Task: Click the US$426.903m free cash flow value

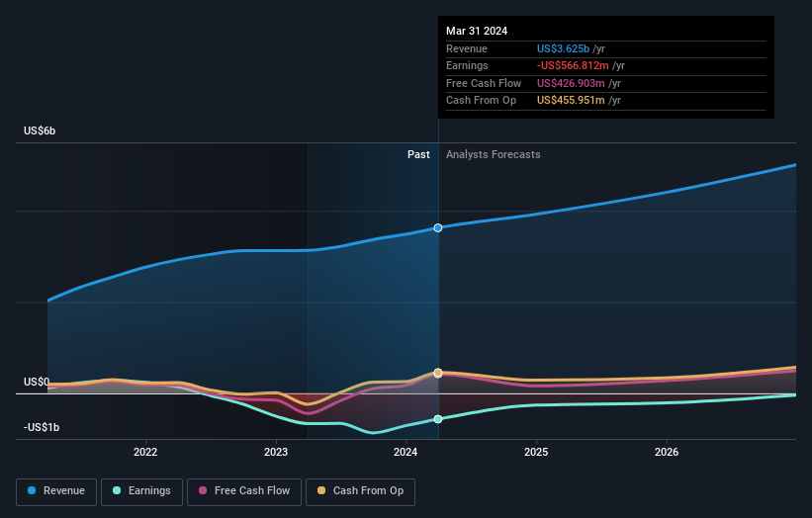Action: pos(571,83)
